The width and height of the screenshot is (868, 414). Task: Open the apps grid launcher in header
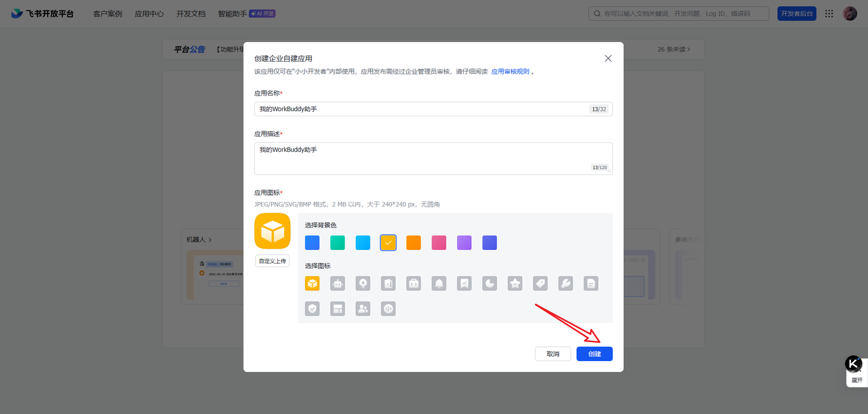(x=829, y=14)
